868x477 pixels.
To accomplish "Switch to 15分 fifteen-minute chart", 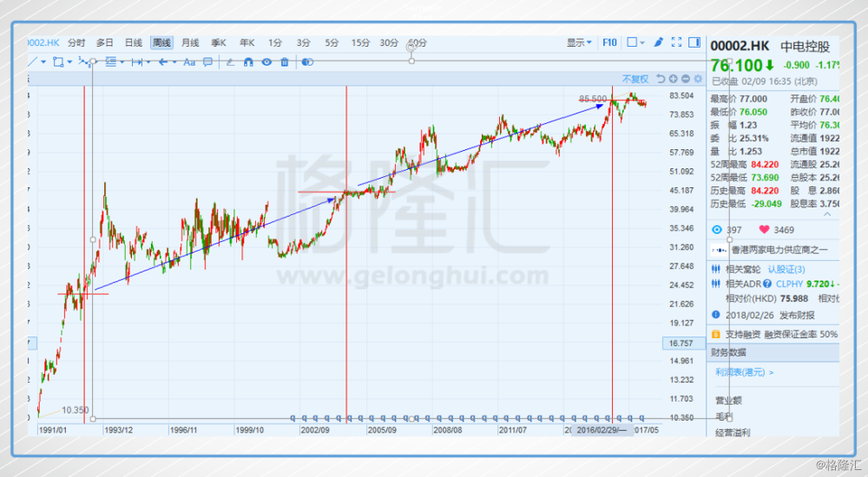I will click(360, 42).
